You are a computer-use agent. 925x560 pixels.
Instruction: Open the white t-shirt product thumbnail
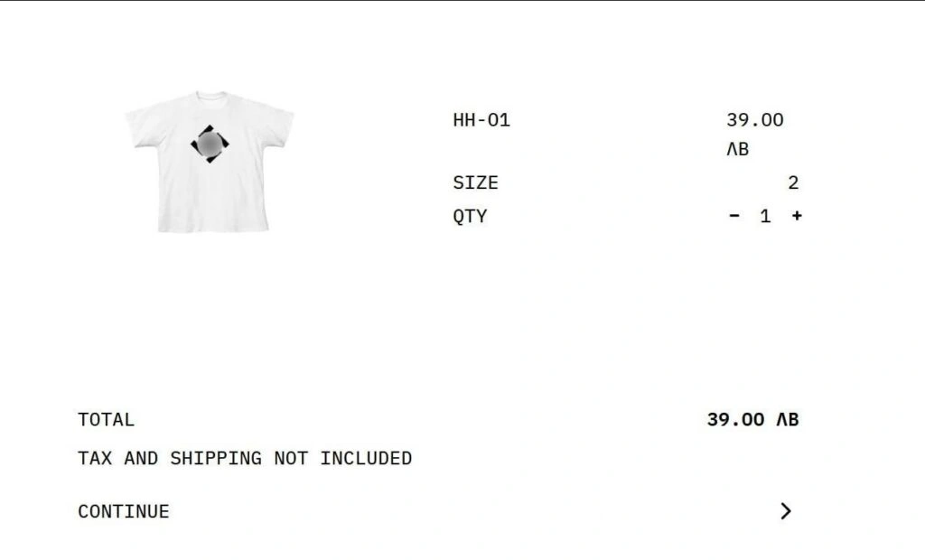coord(210,162)
